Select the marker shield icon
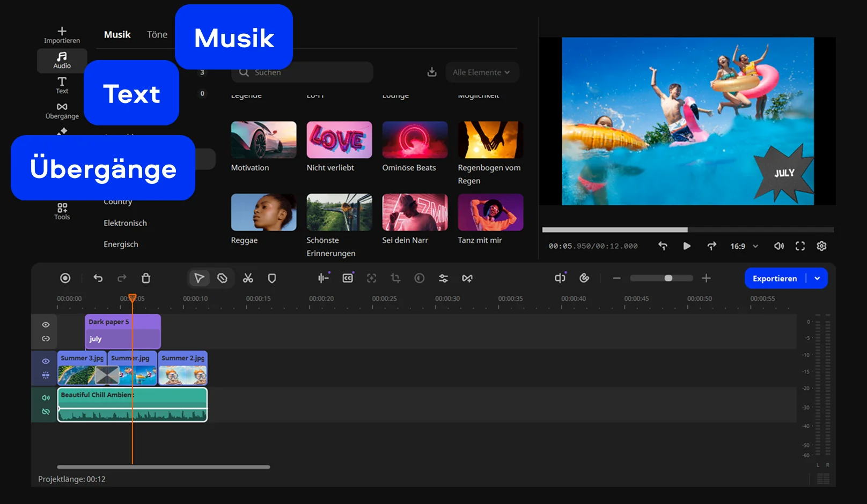867x504 pixels. pyautogui.click(x=272, y=278)
